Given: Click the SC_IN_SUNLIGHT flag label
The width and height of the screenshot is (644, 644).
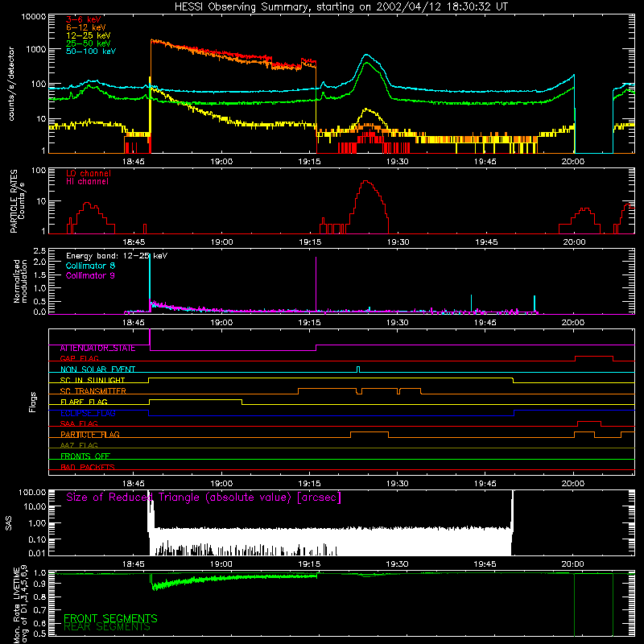Looking at the screenshot, I should pyautogui.click(x=93, y=380).
